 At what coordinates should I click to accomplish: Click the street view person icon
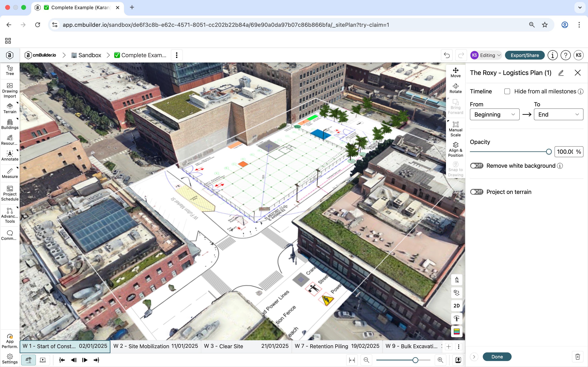pos(457,318)
